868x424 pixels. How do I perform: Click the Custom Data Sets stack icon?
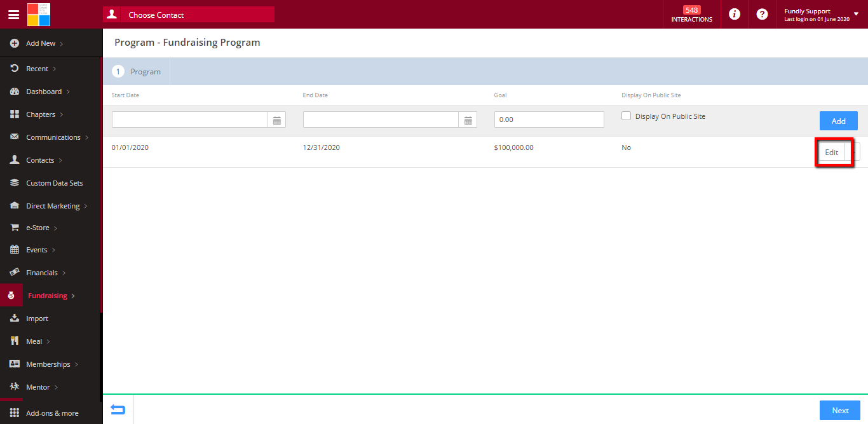15,183
